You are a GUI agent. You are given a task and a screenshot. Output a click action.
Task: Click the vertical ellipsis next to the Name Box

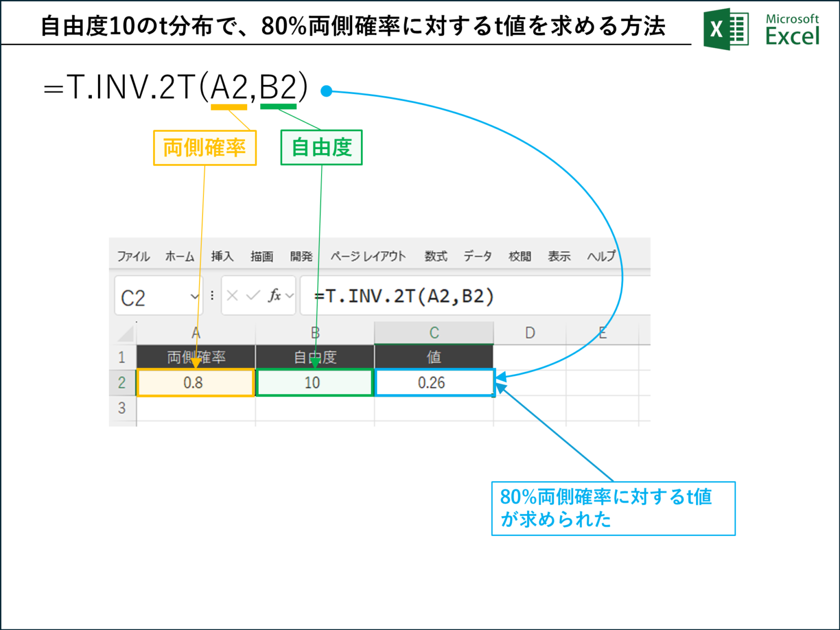point(212,295)
